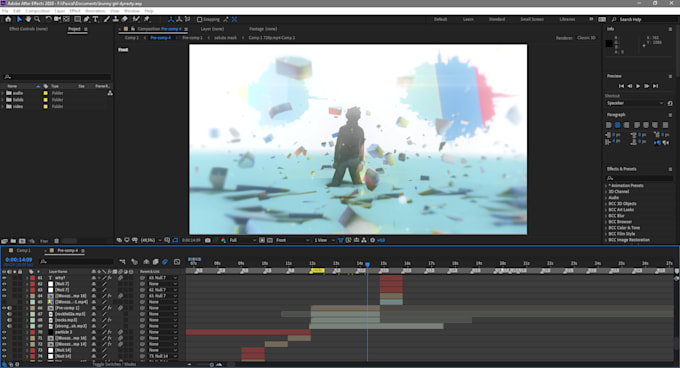The width and height of the screenshot is (680, 368).
Task: Switch to the Learn workspace
Action: click(468, 20)
